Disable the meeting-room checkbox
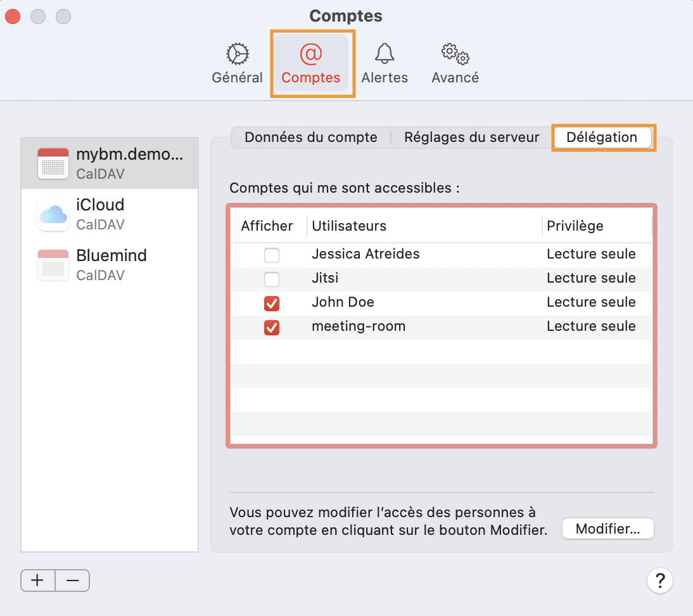 [x=272, y=328]
